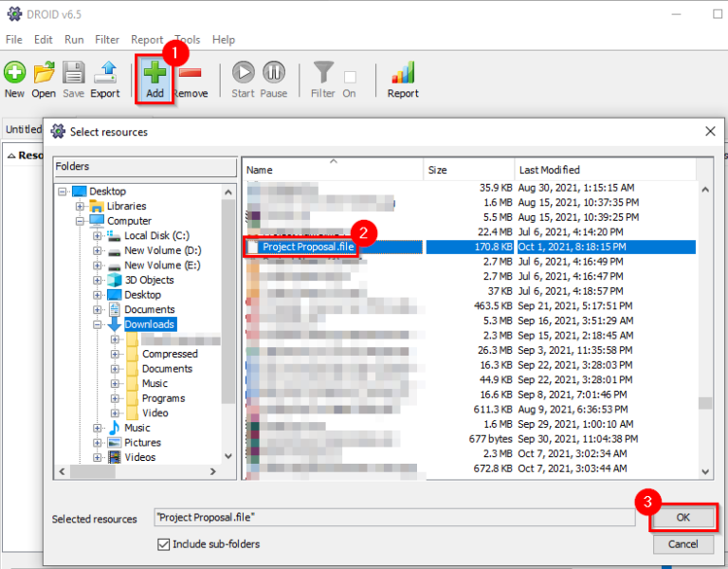Viewport: 728px width, 569px height.
Task: Collapse the Downloads folder node
Action: coord(98,324)
